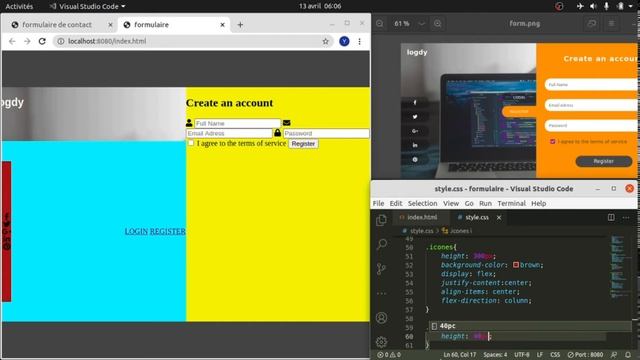Click the feedback icon in VS Code status bar
This screenshot has width=640, height=360.
(x=614, y=355)
